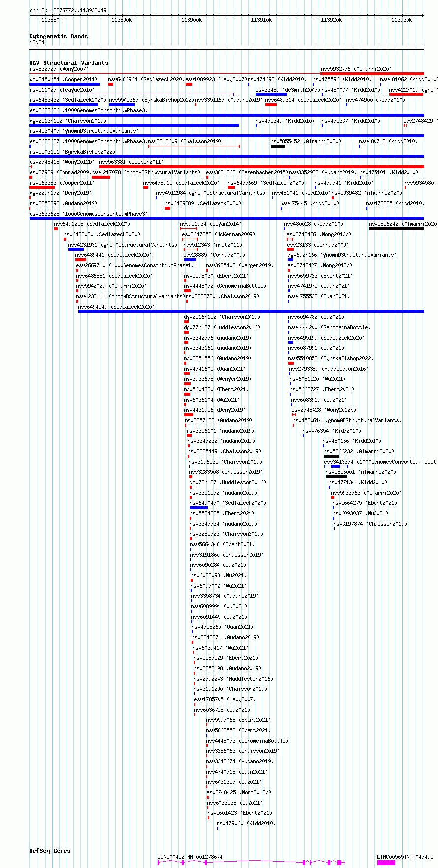The height and width of the screenshot is (868, 438).
Task: Select the blue bar under nsv4231931
Action: click(x=76, y=249)
